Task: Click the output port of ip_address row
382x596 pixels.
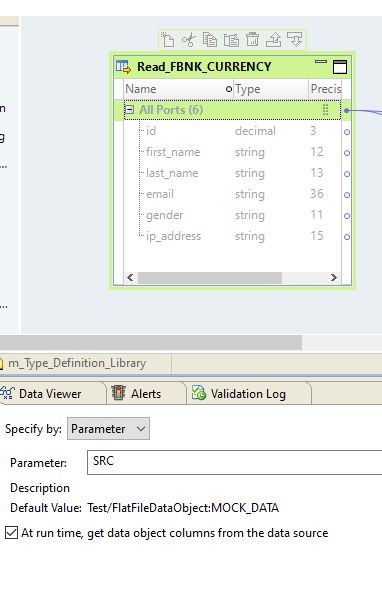Action: pos(347,236)
